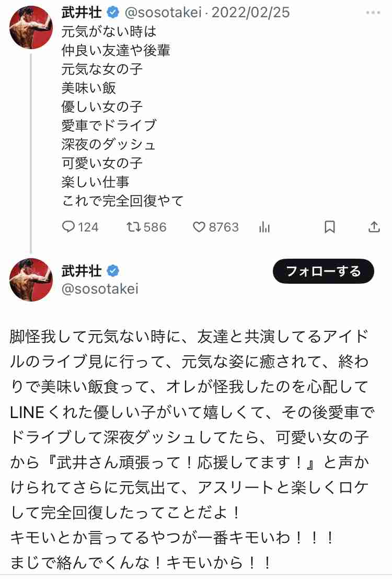Open the top tweet's profile avatar
Viewport: 392px width, 579px height.
pyautogui.click(x=31, y=27)
